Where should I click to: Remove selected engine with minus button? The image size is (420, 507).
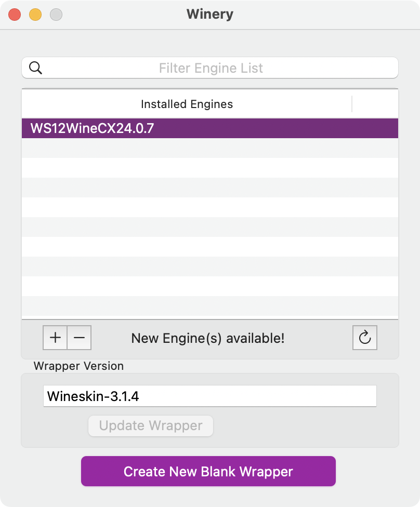79,338
